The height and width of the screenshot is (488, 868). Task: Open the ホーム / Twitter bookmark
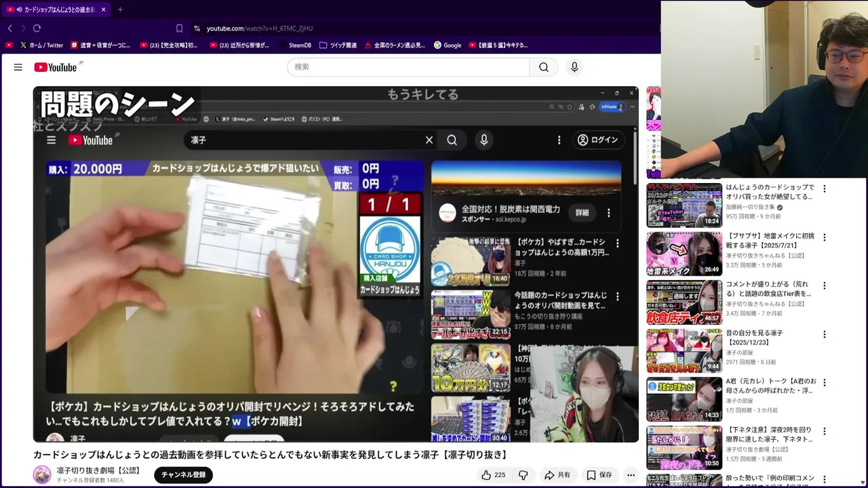[41, 45]
